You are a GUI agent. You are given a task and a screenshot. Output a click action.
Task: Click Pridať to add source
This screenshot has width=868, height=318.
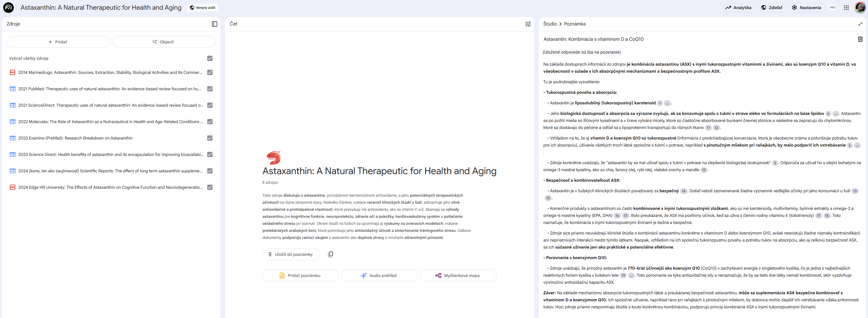[x=58, y=42]
